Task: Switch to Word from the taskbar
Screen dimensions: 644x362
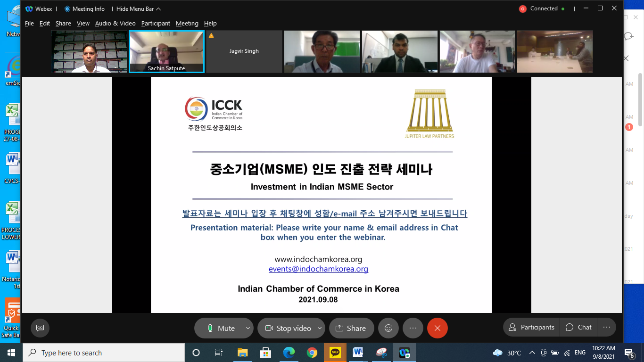Action: pos(358,353)
